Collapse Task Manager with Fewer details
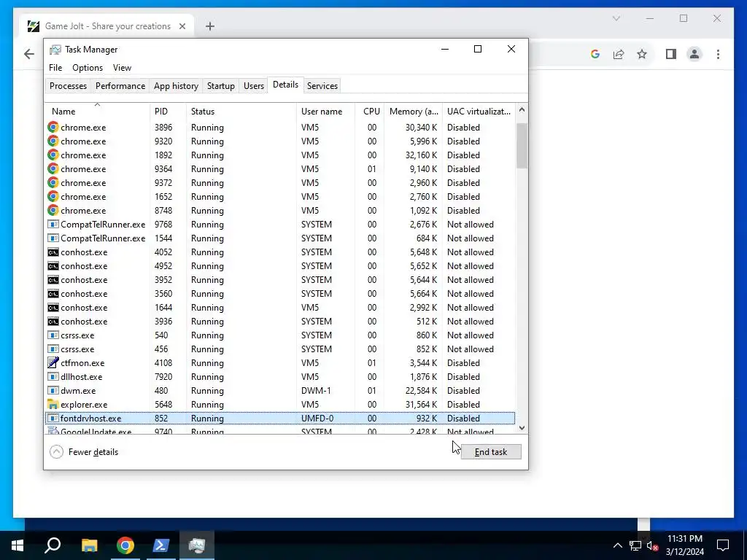Screen dimensions: 747x560 [84, 452]
